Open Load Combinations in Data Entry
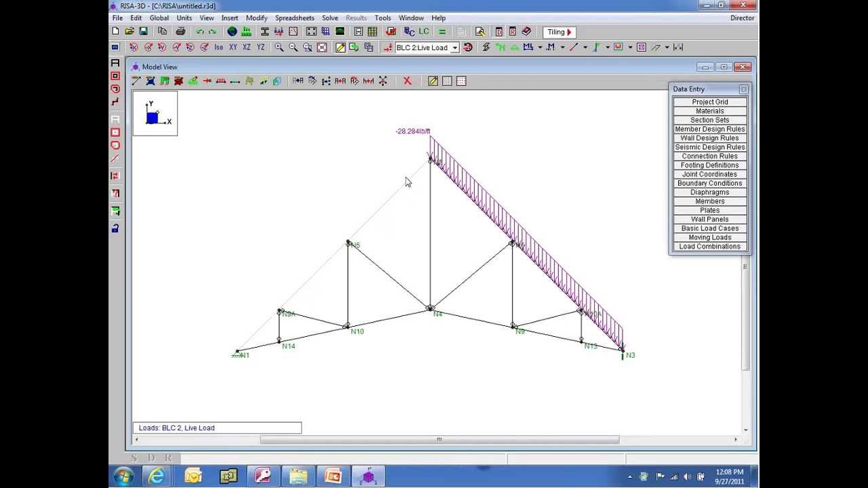This screenshot has height=488, width=868. 710,247
